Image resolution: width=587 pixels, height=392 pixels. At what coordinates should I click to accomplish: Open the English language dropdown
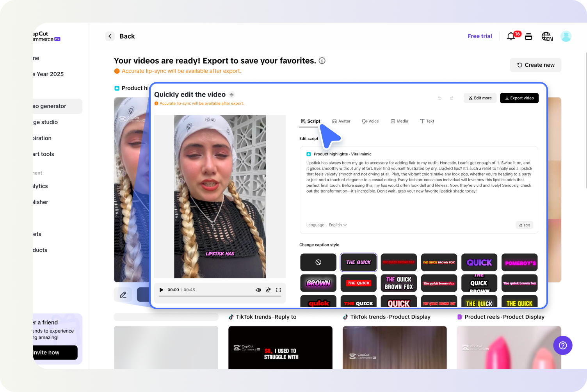click(x=336, y=225)
